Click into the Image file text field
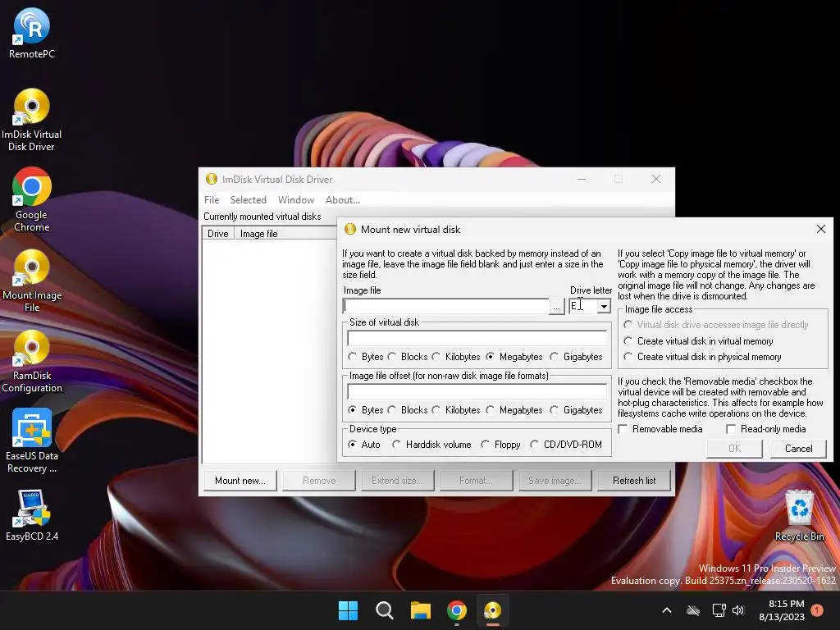 click(445, 307)
